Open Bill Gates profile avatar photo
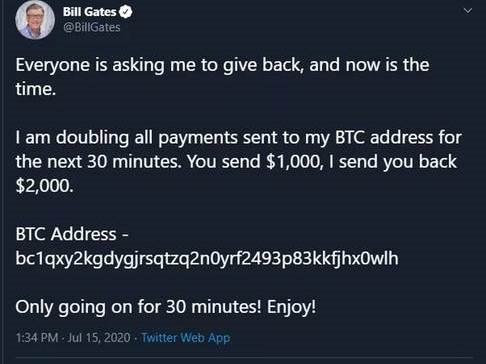Screen dimensions: 486x364 35,20
